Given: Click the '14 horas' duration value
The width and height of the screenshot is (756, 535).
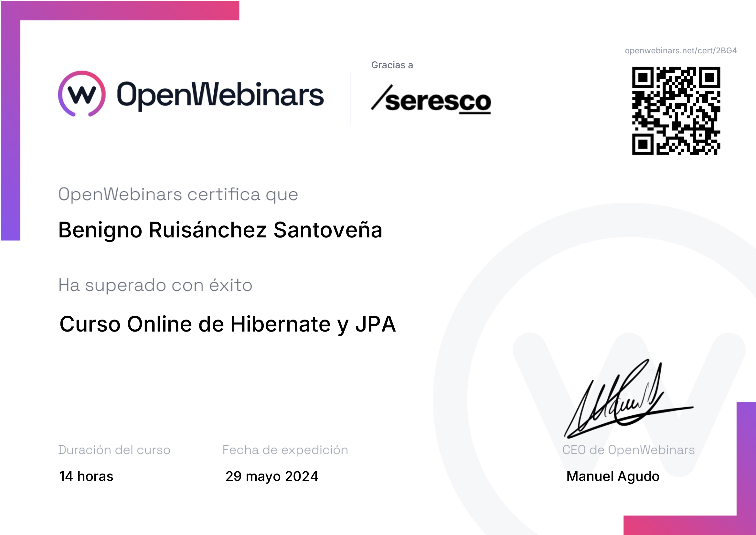Looking at the screenshot, I should tap(86, 476).
